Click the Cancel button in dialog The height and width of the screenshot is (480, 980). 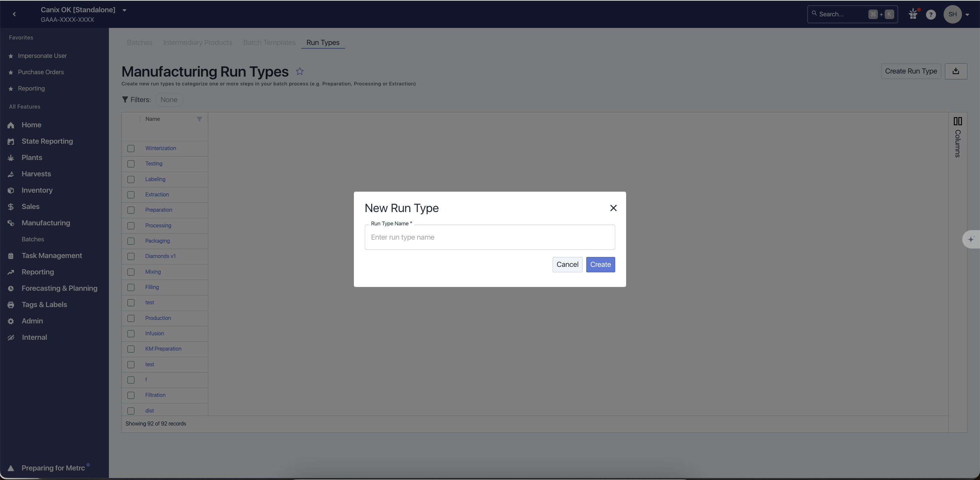click(567, 265)
